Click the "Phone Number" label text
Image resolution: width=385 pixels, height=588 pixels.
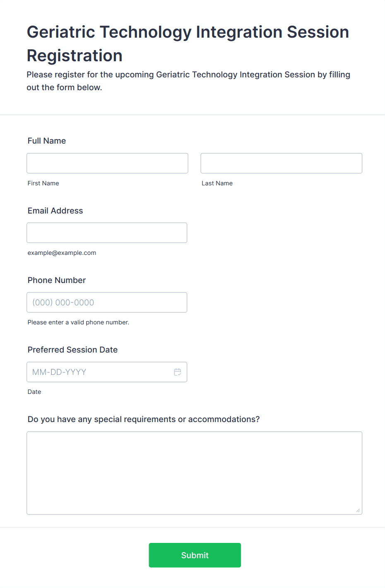click(x=57, y=280)
